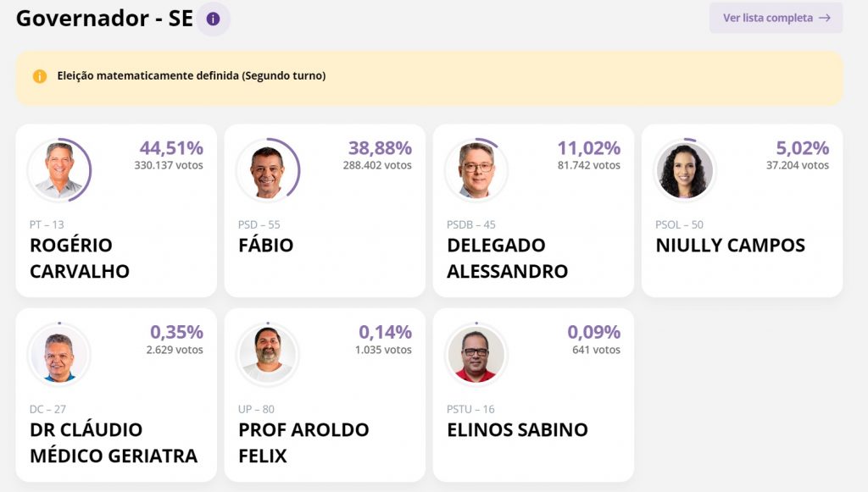
Task: Select the DELEGADO ALESSANDRO name text
Action: (507, 258)
